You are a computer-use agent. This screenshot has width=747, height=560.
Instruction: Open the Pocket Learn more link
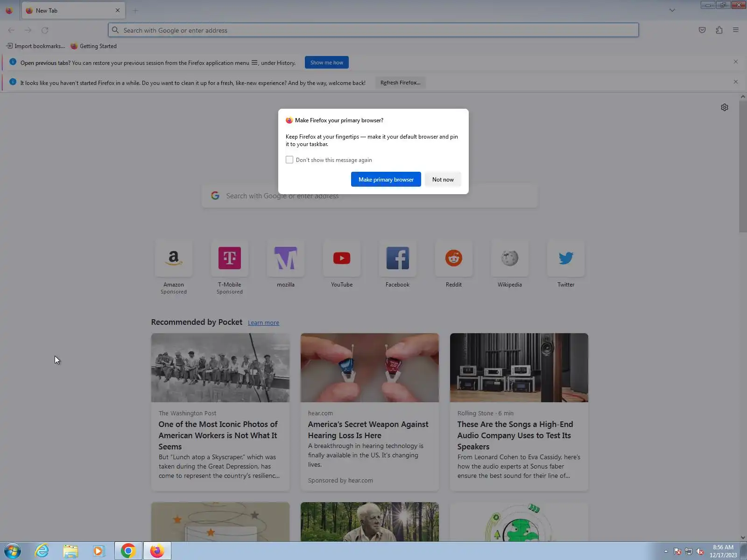pyautogui.click(x=263, y=322)
